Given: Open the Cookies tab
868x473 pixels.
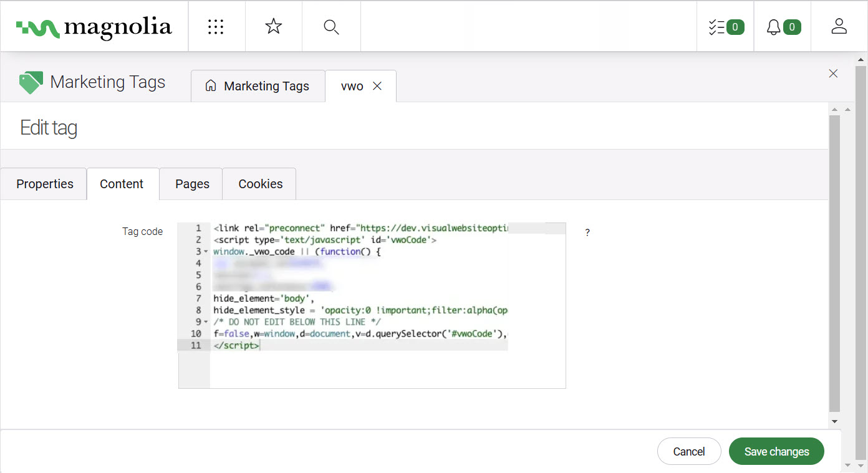Looking at the screenshot, I should coord(260,184).
